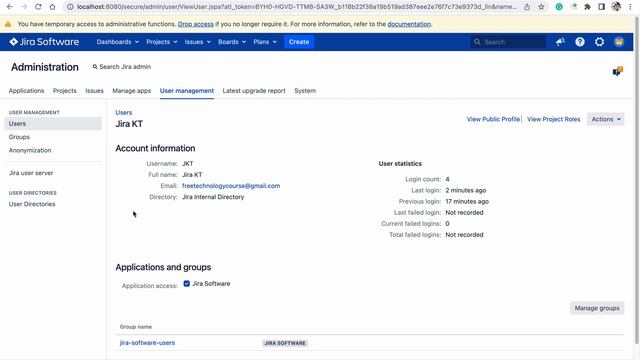The height and width of the screenshot is (360, 640).
Task: Open View Project Roles link
Action: click(x=553, y=119)
